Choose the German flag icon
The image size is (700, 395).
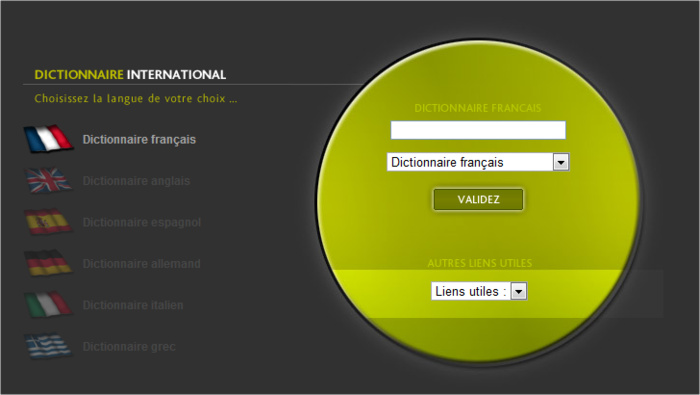pyautogui.click(x=49, y=263)
